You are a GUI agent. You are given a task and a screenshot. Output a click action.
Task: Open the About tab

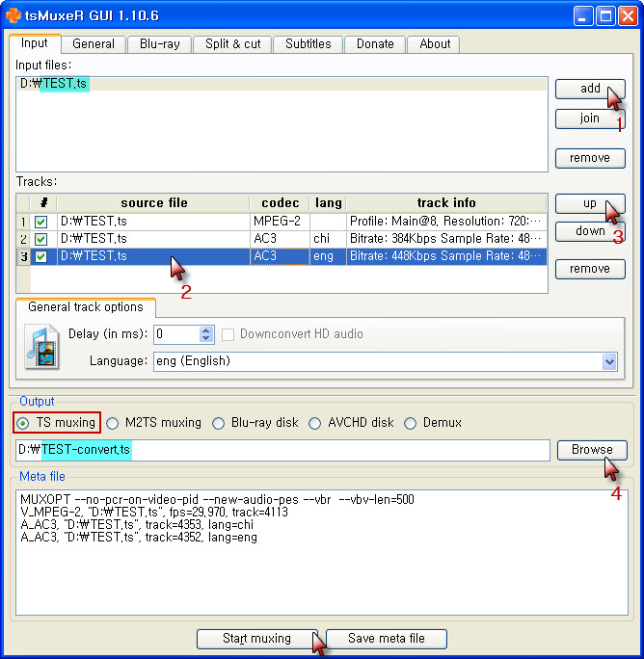point(435,43)
